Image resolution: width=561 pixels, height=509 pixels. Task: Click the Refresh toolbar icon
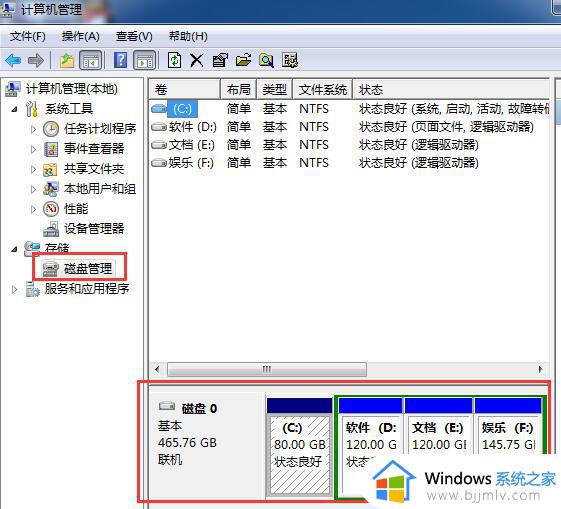tap(174, 60)
